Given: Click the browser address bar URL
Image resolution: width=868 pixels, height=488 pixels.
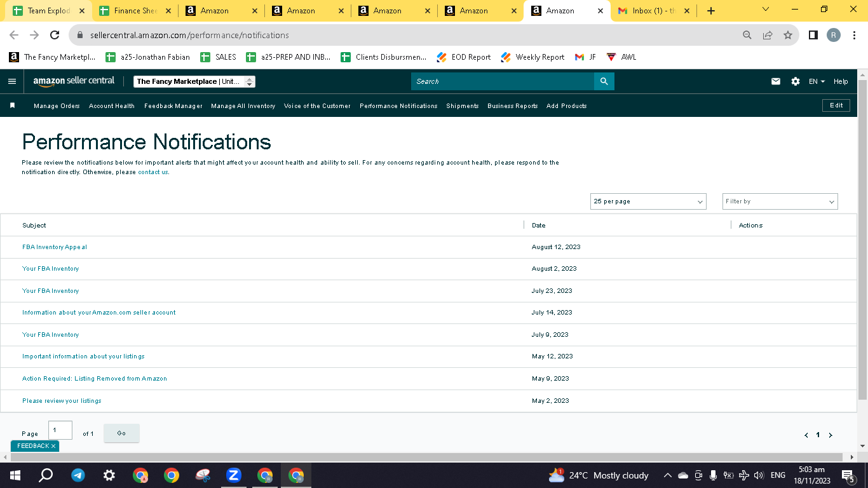Looking at the screenshot, I should point(189,35).
